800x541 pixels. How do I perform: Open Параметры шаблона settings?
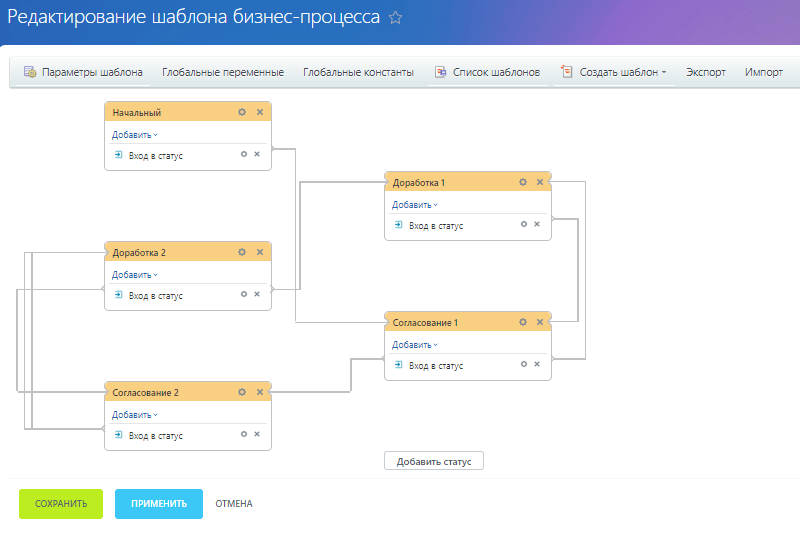83,72
